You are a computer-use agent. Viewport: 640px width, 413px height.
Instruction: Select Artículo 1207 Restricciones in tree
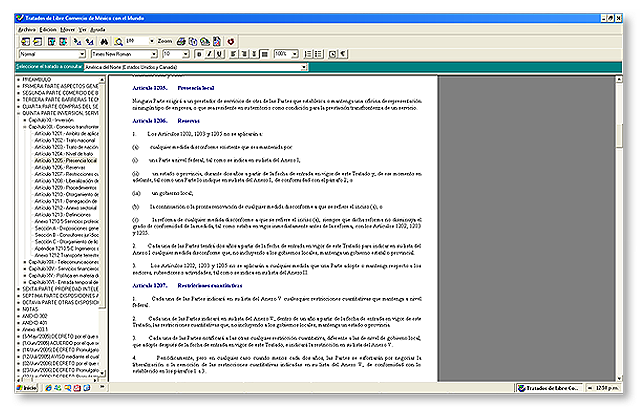coord(67,174)
